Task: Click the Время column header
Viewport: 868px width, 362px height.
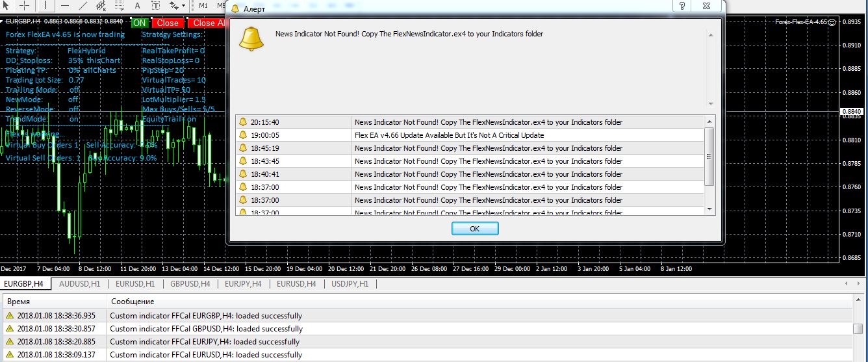Action: [54, 302]
